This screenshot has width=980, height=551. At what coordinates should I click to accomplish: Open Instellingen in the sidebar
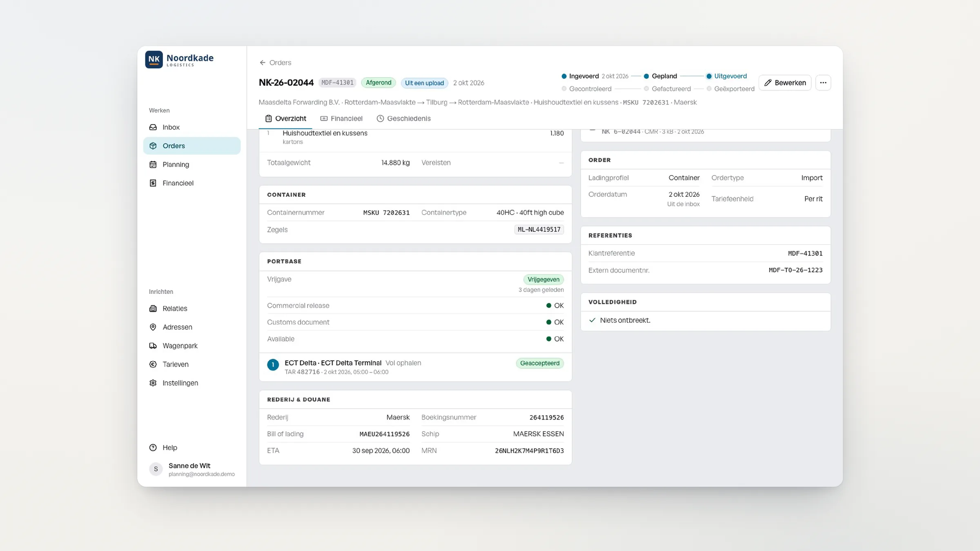[x=192, y=383]
